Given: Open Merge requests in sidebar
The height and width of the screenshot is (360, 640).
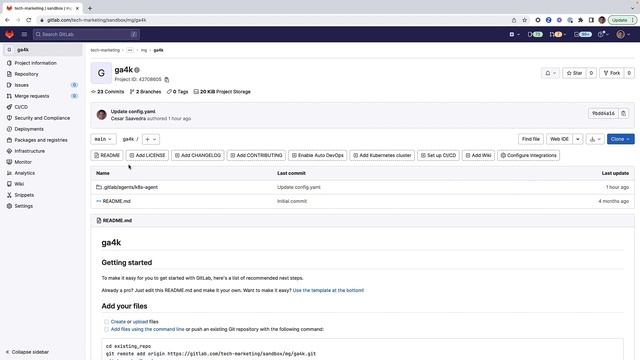Looking at the screenshot, I should click(x=32, y=96).
